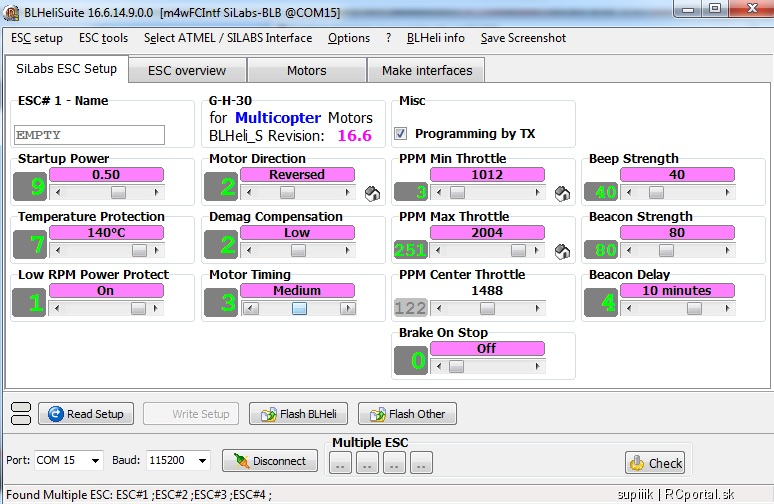Open the ? help menu
The width and height of the screenshot is (774, 504).
pyautogui.click(x=388, y=38)
